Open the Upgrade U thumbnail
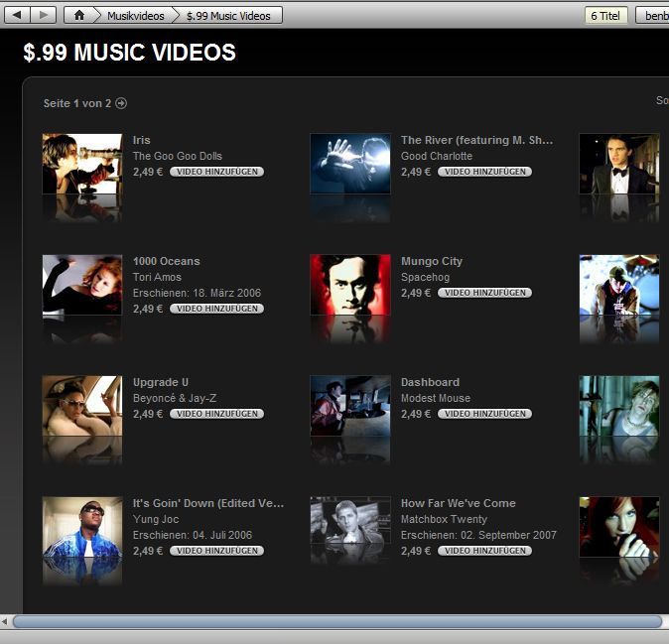Image resolution: width=669 pixels, height=644 pixels. [82, 406]
